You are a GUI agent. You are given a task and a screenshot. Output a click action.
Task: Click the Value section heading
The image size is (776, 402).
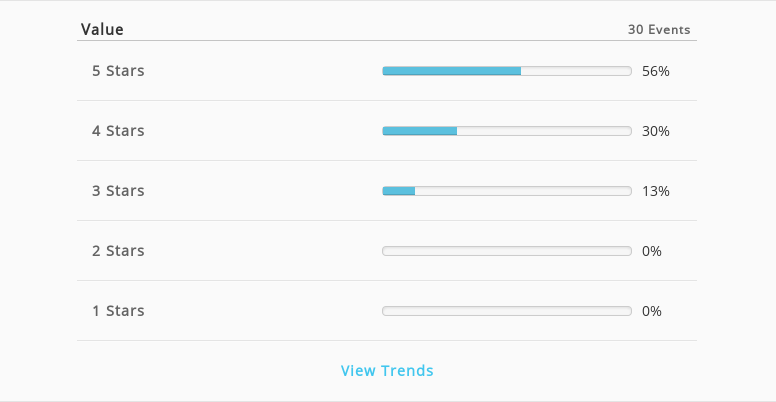click(102, 29)
